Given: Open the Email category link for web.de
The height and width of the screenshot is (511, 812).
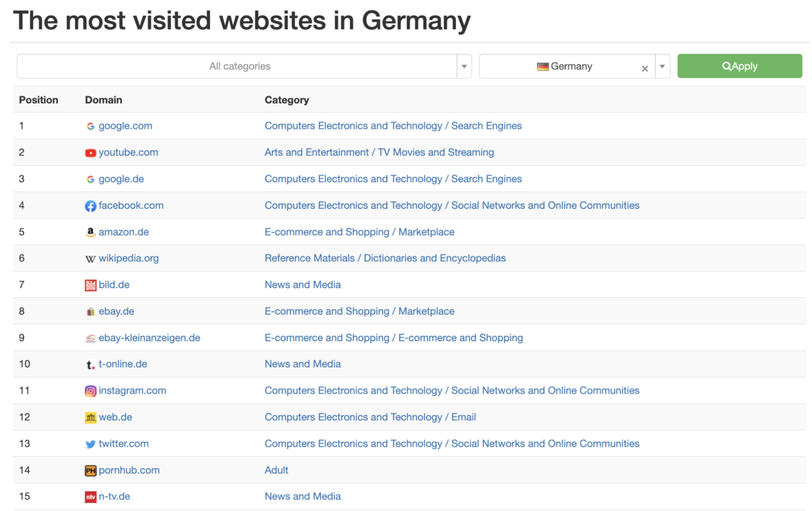Looking at the screenshot, I should pos(370,417).
